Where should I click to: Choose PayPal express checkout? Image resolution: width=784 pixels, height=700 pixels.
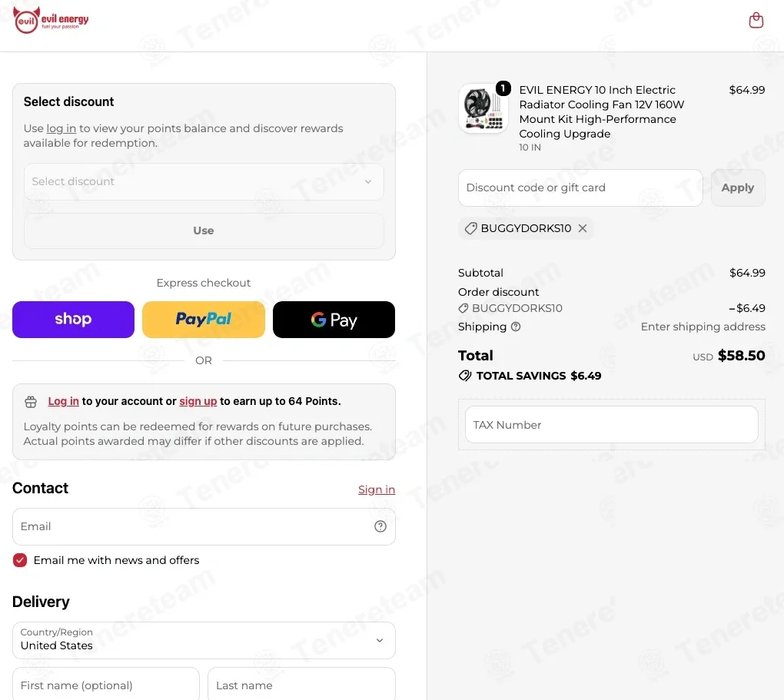click(204, 320)
